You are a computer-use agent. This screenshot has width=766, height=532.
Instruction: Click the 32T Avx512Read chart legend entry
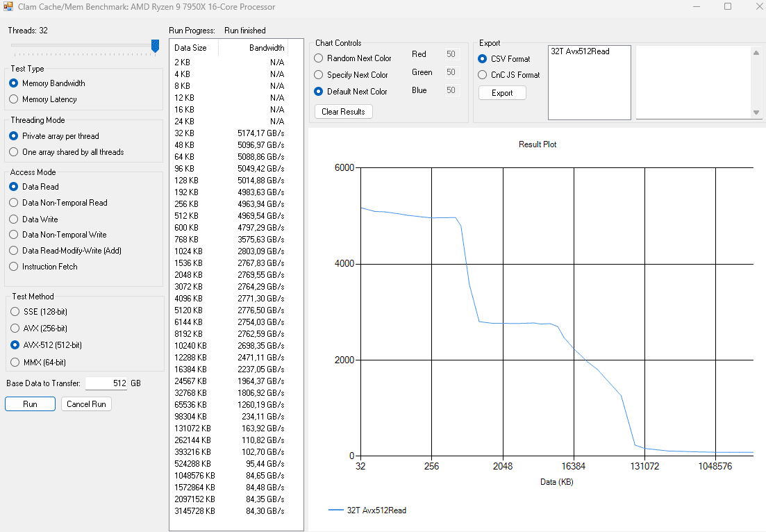367,510
